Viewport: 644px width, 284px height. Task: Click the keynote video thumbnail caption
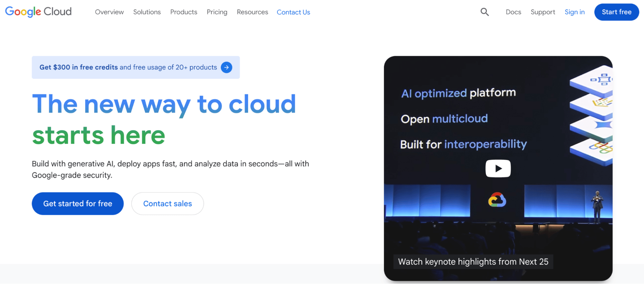(x=473, y=262)
